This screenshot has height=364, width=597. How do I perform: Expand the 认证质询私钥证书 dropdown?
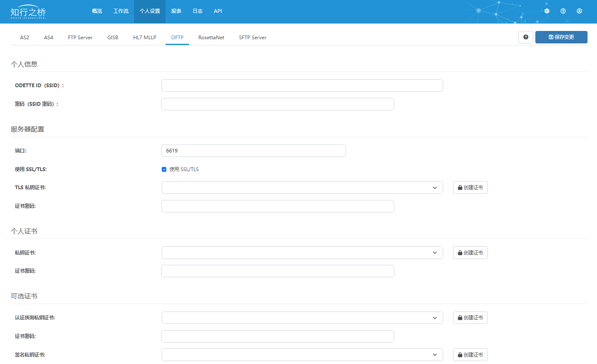(302, 318)
